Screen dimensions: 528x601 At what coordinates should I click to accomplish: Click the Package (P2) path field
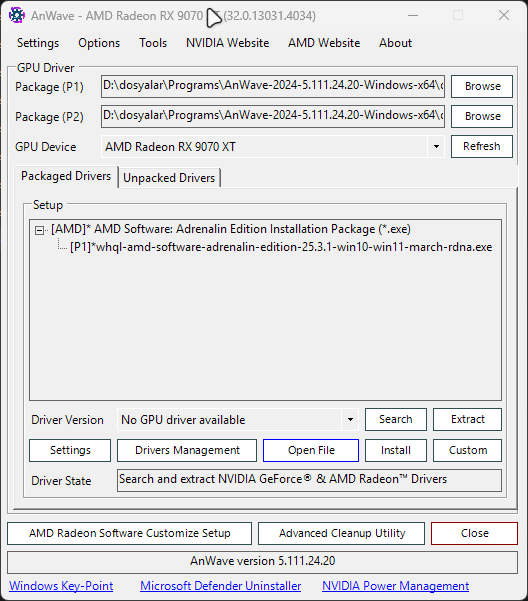[273, 116]
